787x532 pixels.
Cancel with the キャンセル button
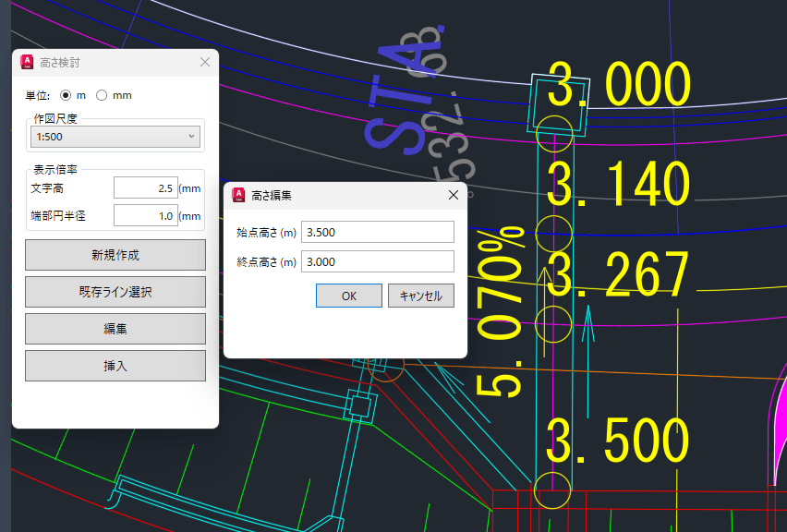420,296
